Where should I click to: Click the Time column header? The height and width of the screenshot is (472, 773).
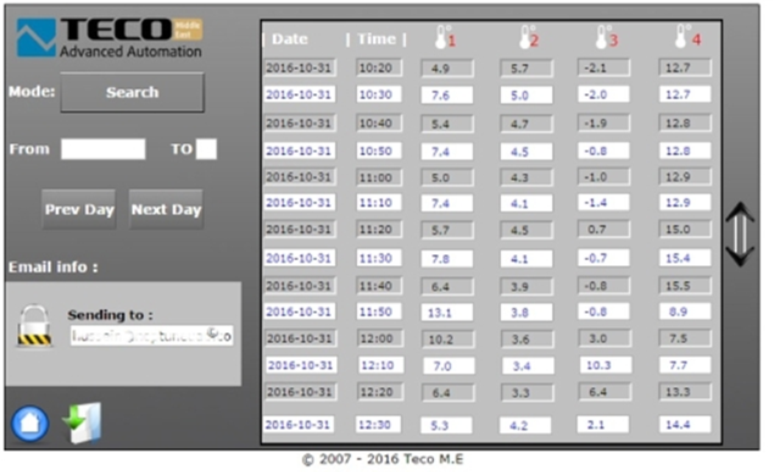pos(376,39)
